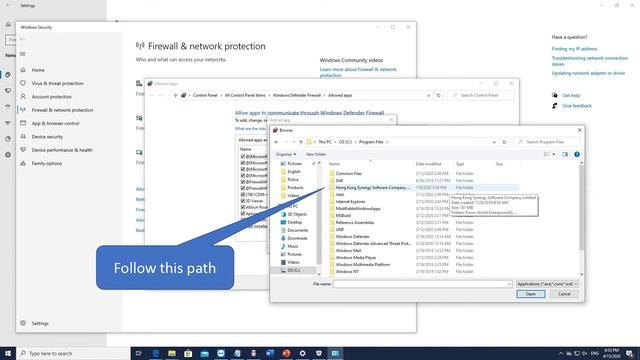This screenshot has width=640, height=360.
Task: Open Windows Security shield on taskbar
Action: pos(319,353)
